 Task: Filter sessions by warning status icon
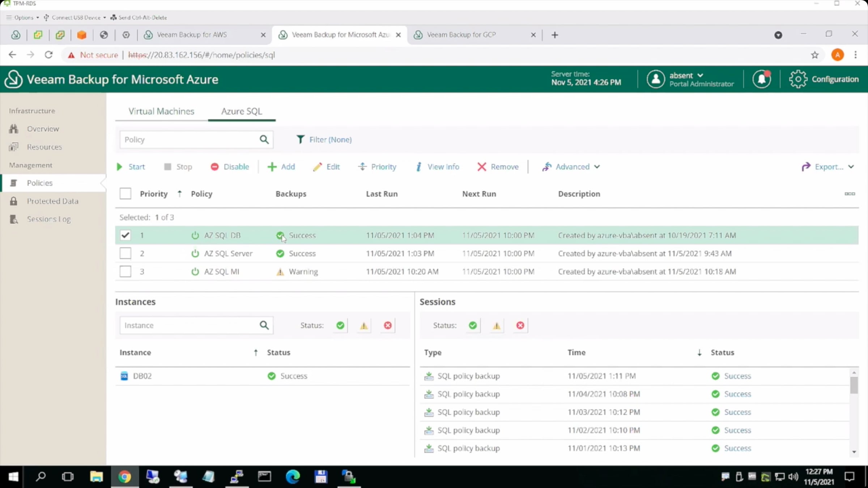tap(497, 325)
